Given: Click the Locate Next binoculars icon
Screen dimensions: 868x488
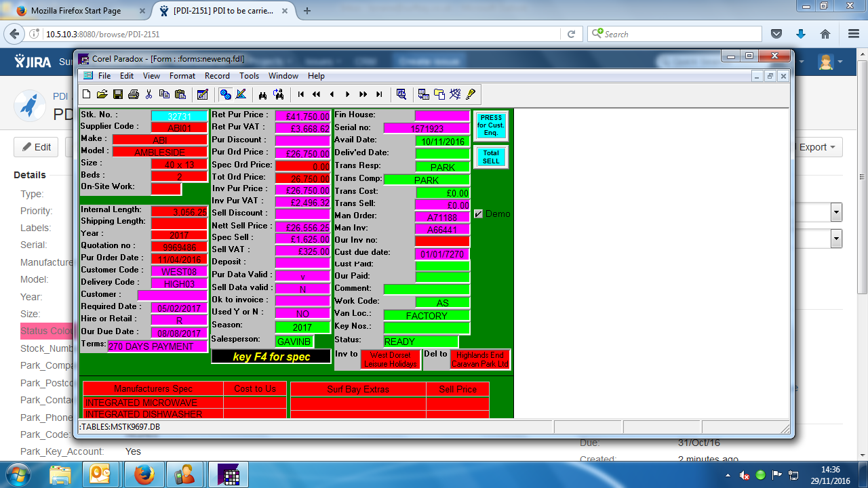Looking at the screenshot, I should coord(278,94).
